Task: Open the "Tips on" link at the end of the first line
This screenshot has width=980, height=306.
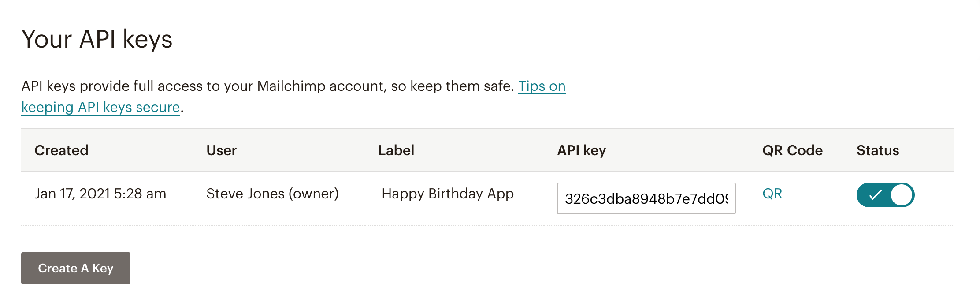Action: [x=542, y=86]
